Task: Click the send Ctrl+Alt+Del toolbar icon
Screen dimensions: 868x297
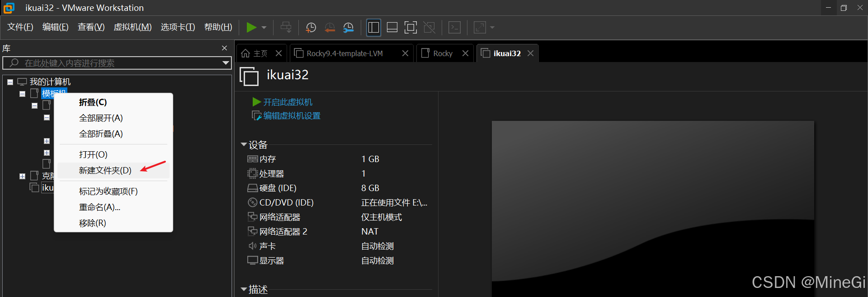Action: pyautogui.click(x=286, y=28)
